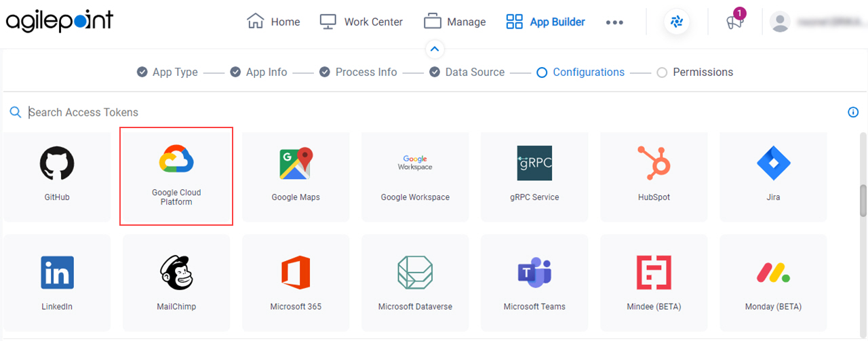Pick the HubSpot tile

(x=654, y=176)
